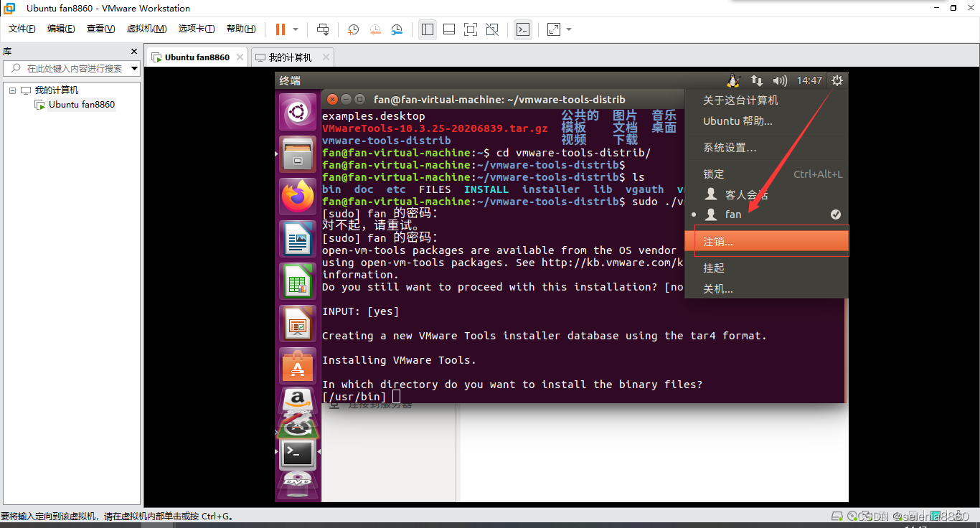The height and width of the screenshot is (528, 980).
Task: Toggle the library sidebar view icon
Action: tap(428, 29)
